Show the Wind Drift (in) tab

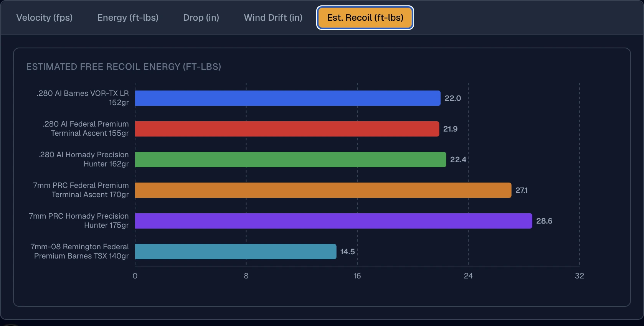[273, 18]
